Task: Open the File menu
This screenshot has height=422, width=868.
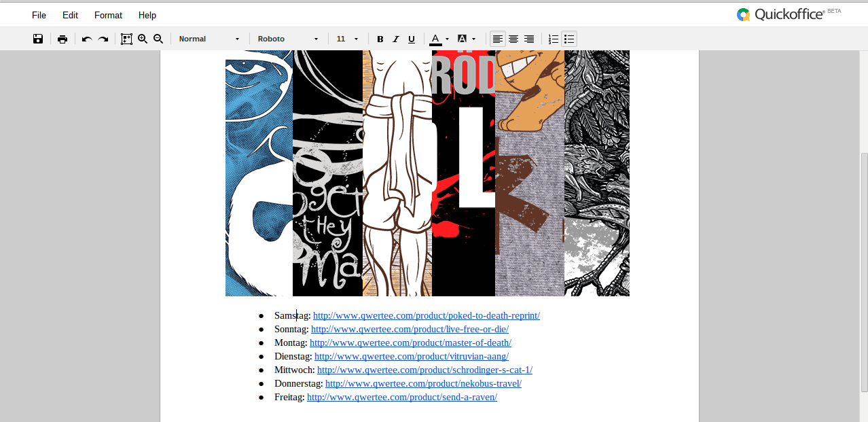Action: click(x=39, y=15)
